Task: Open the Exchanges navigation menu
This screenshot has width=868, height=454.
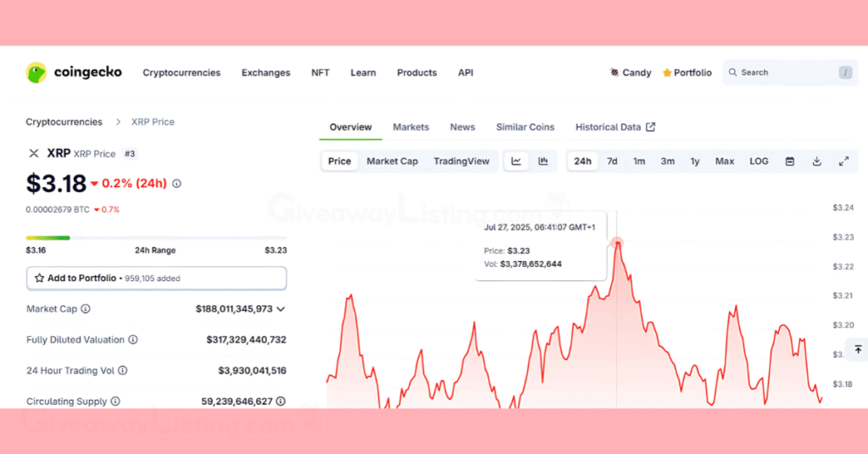Action: [x=265, y=73]
